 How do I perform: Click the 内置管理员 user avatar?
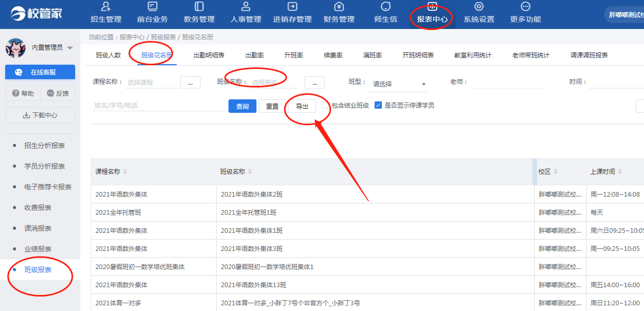coord(16,48)
